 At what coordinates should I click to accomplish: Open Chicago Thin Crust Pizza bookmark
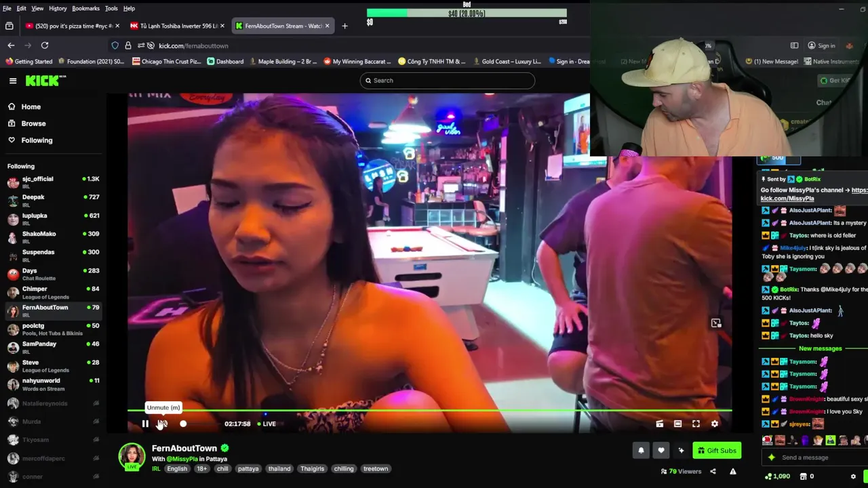click(x=167, y=61)
